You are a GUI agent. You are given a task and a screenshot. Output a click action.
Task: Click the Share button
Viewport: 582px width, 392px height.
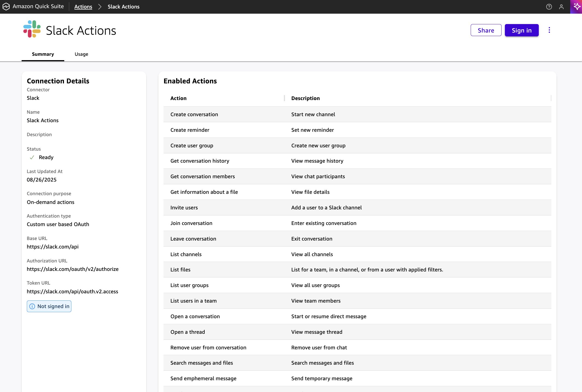click(x=486, y=30)
